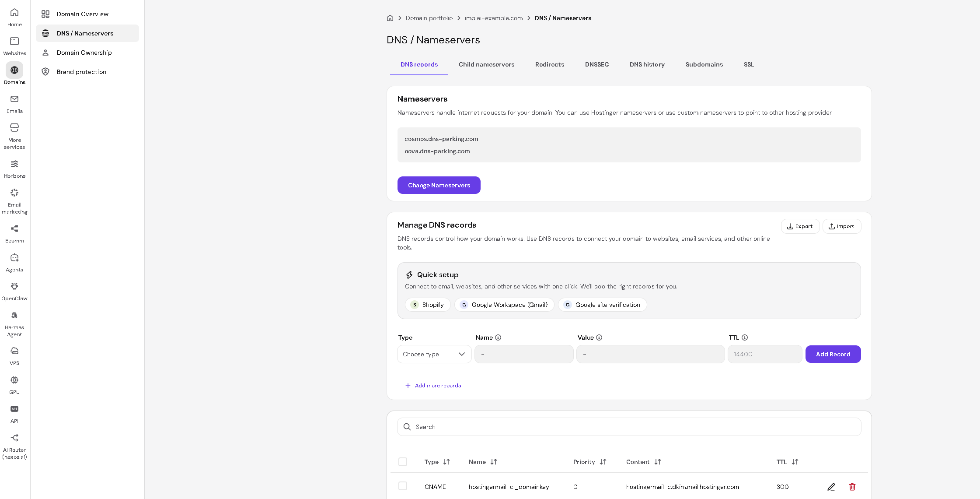
Task: Go to Domain portfolio breadcrumb
Action: [429, 18]
